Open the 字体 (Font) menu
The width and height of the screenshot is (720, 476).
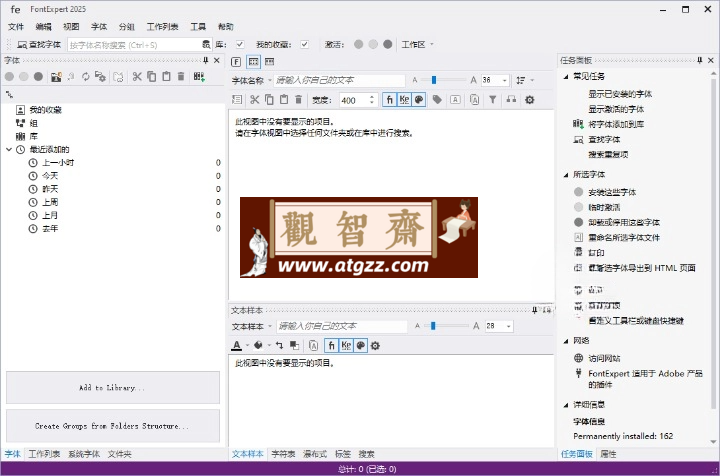point(99,27)
